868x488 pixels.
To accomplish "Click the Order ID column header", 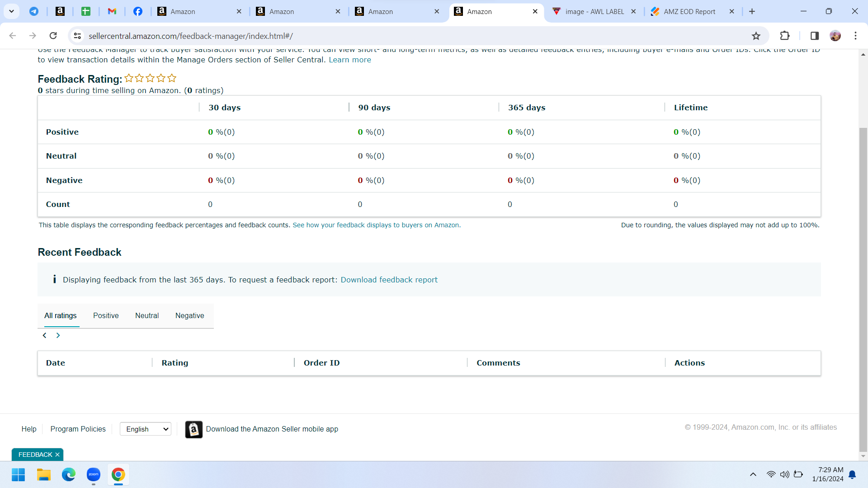I will click(x=322, y=363).
